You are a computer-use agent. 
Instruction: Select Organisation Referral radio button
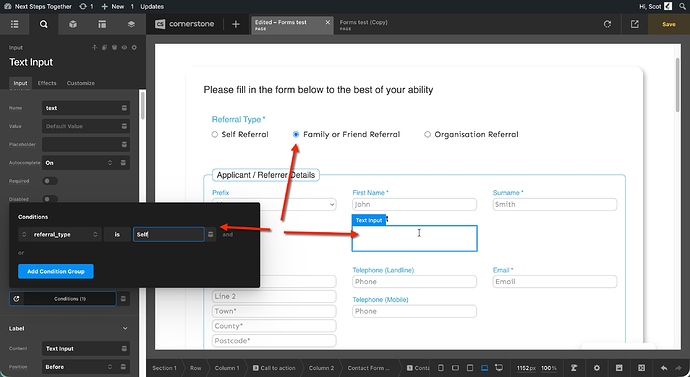427,135
